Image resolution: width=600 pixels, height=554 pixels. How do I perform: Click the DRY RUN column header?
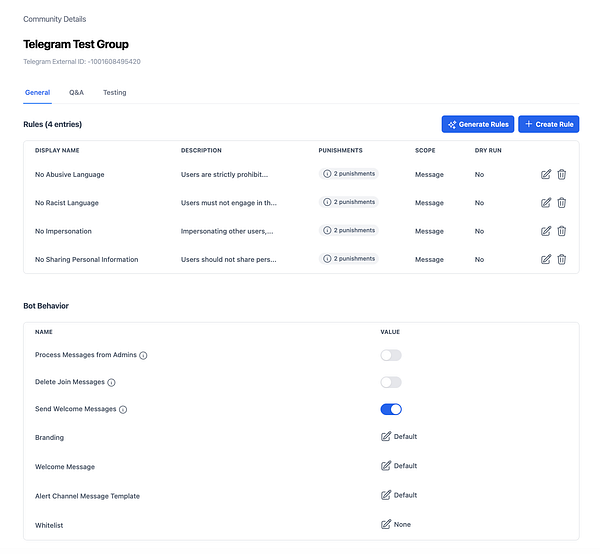click(x=488, y=150)
